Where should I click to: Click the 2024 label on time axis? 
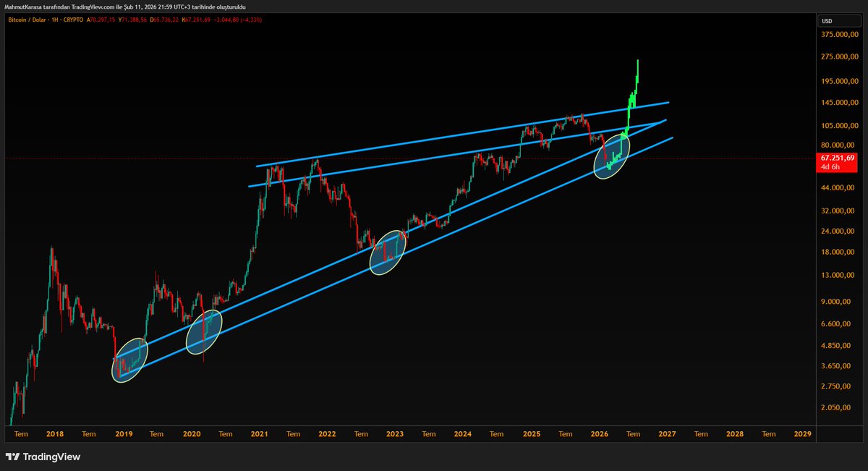click(x=463, y=434)
